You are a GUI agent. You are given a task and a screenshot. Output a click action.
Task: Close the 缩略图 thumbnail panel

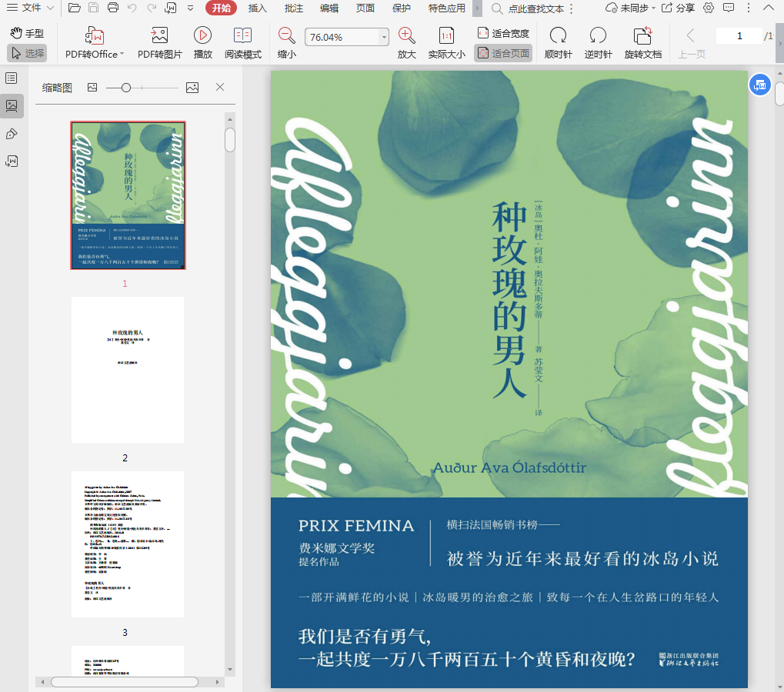(220, 87)
